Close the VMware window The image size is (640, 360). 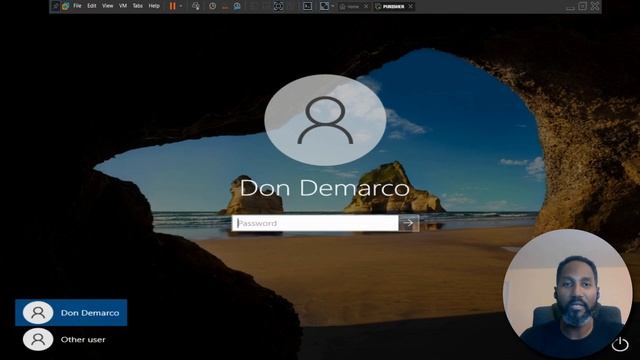pos(595,6)
